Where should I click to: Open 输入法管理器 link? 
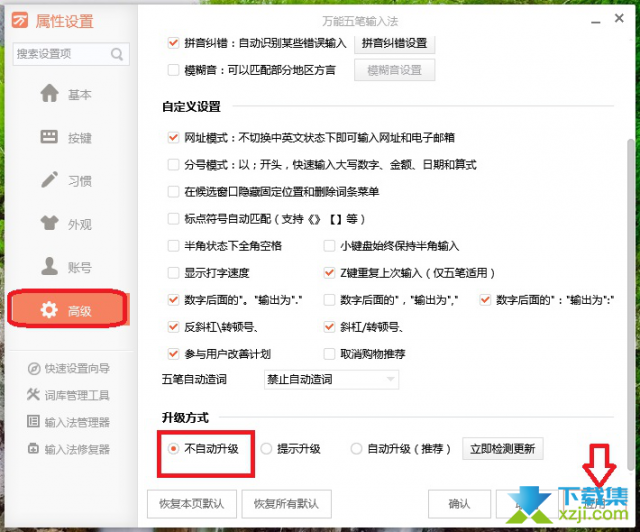[77, 422]
